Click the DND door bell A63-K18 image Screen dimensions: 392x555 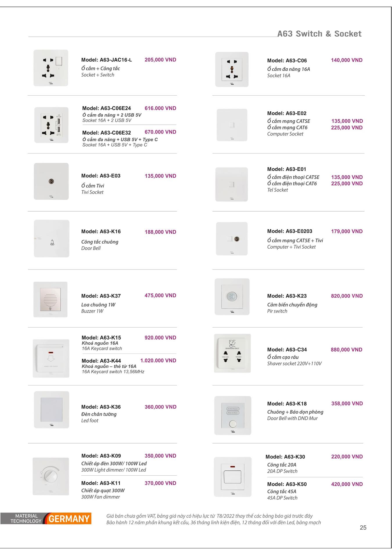pyautogui.click(x=233, y=415)
